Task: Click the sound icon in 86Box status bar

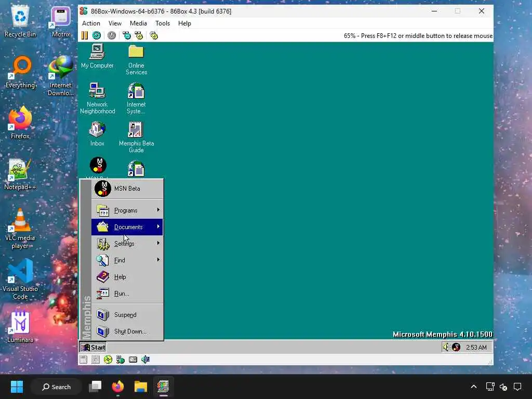Action: click(x=145, y=360)
